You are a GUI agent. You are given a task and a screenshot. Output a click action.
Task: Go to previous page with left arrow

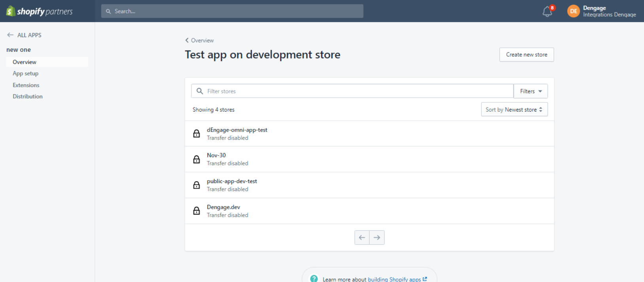coord(362,238)
